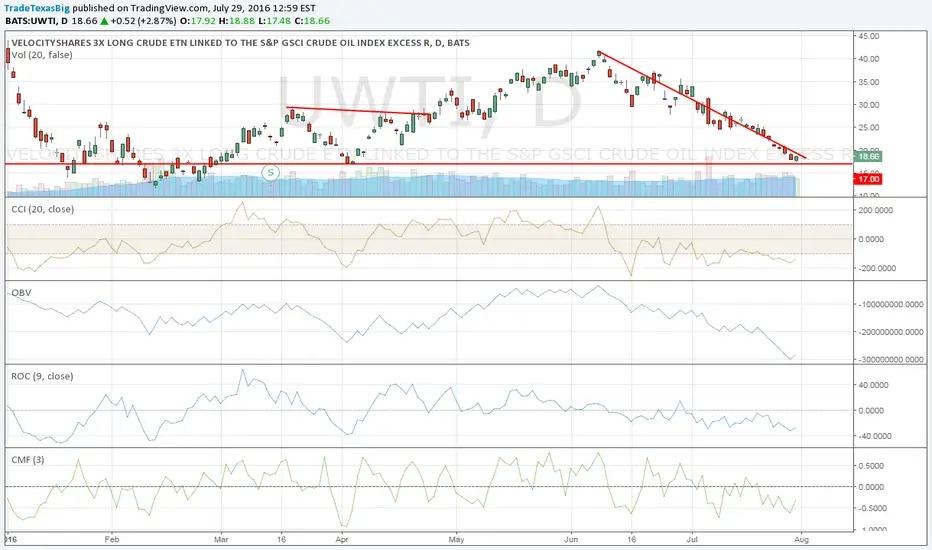Click the Mar date axis label
The width and height of the screenshot is (932, 550).
coord(221,539)
